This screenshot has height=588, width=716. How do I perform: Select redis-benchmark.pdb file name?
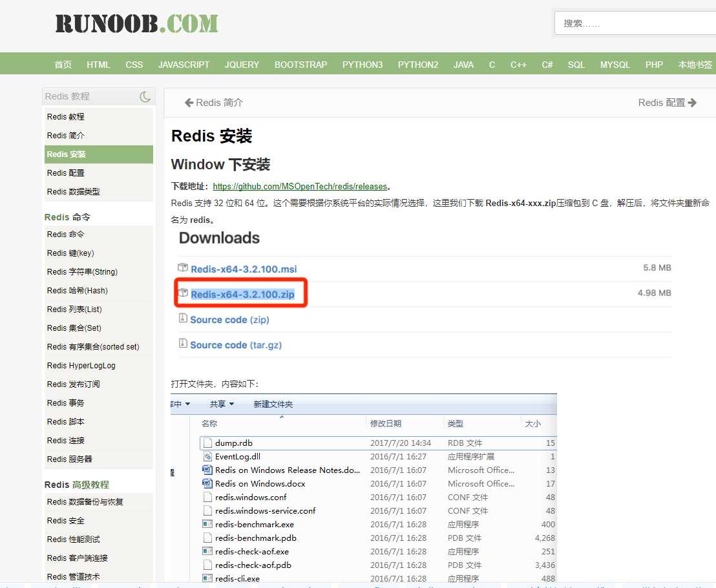click(256, 538)
